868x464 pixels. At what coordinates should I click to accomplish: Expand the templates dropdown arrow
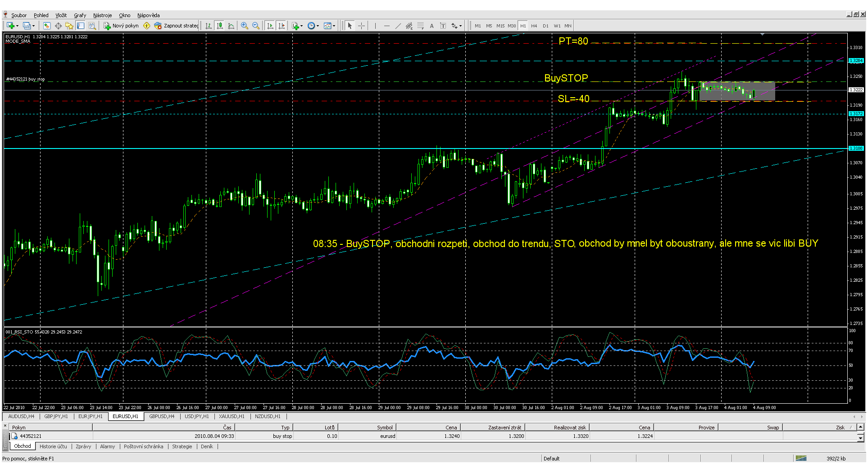[334, 26]
